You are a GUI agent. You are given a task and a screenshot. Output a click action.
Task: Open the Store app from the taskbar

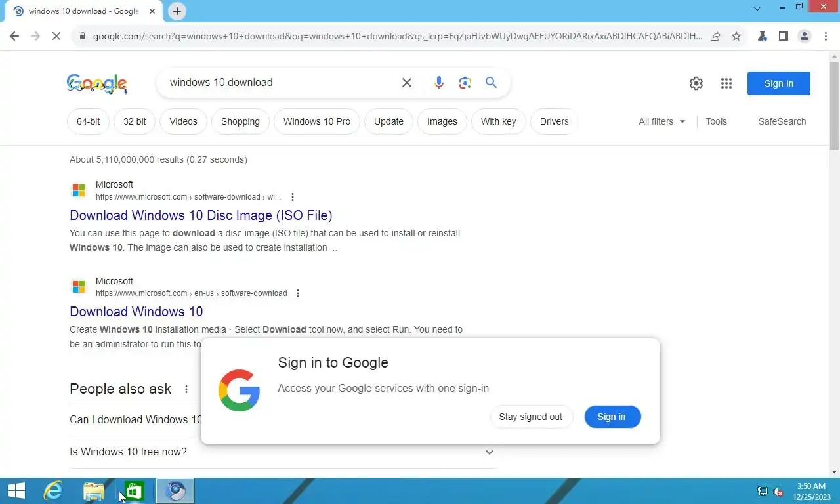coord(135,491)
